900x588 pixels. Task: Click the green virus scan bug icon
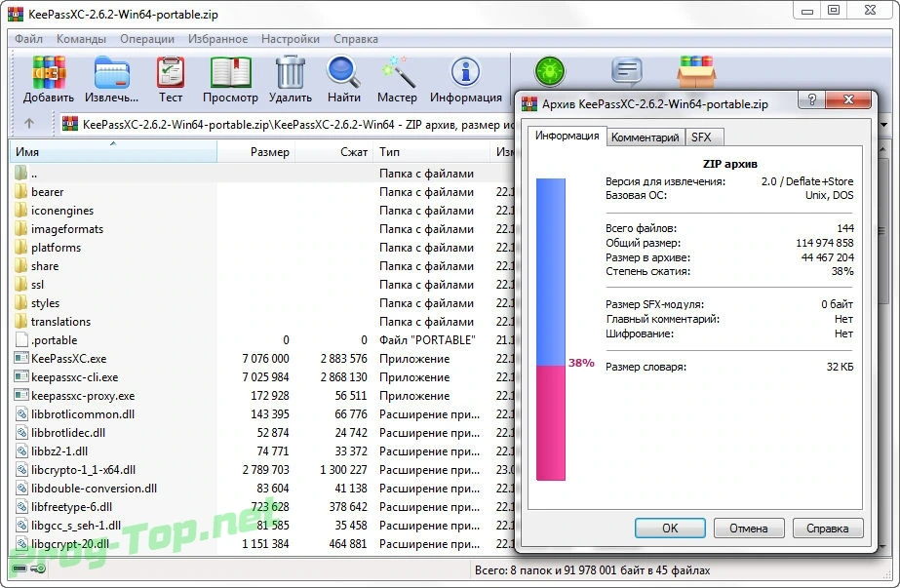point(550,71)
